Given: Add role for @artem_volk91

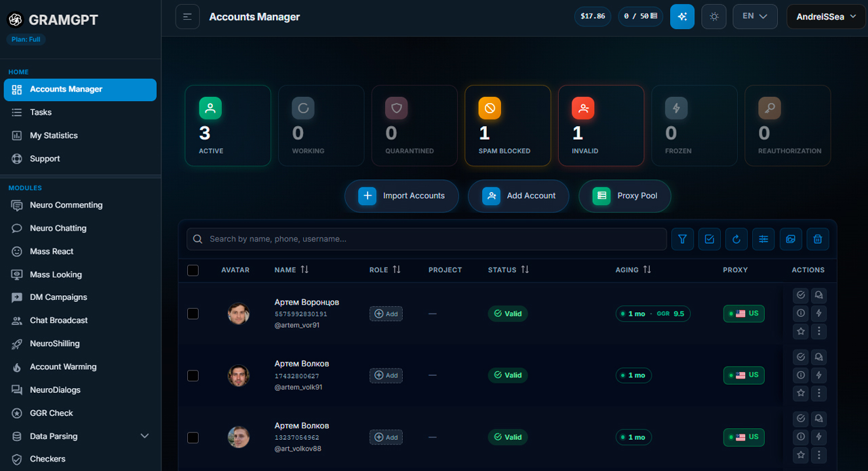Looking at the screenshot, I should coord(386,375).
